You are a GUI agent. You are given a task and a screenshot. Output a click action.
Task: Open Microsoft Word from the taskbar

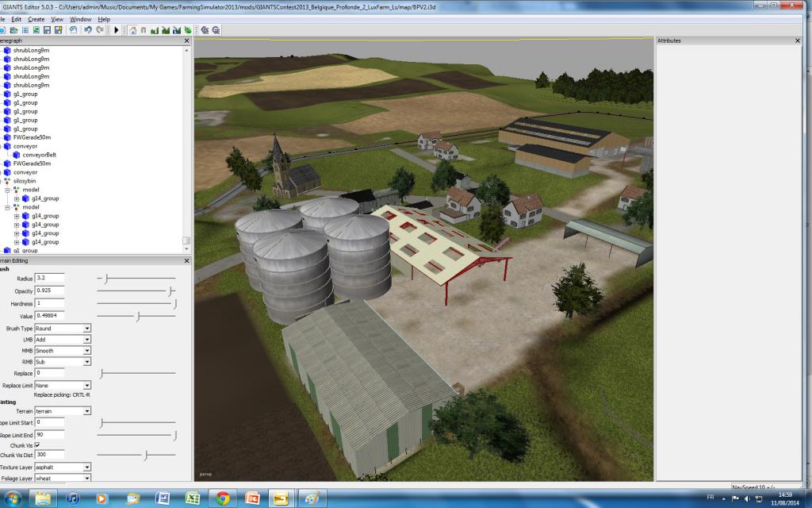(x=163, y=498)
